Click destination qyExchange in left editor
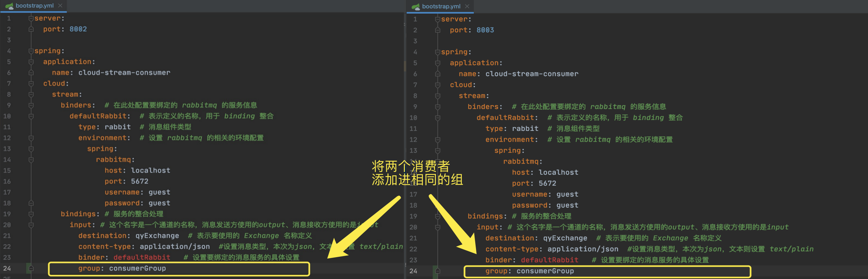The image size is (868, 279). [157, 236]
